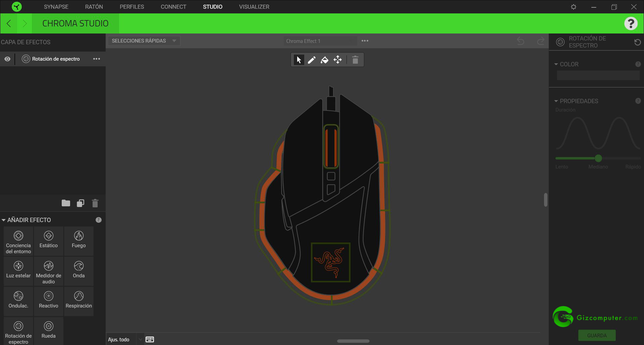
Task: Add the Rotación de espectro effect tile
Action: (x=18, y=332)
